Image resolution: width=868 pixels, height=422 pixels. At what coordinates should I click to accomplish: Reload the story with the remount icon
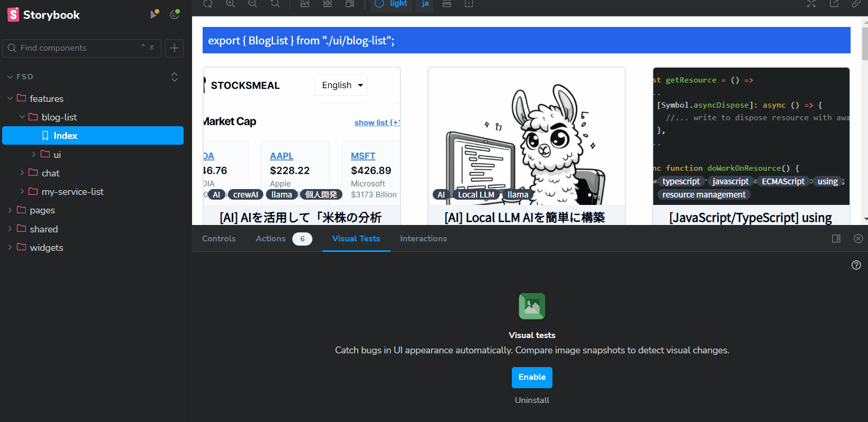click(208, 4)
